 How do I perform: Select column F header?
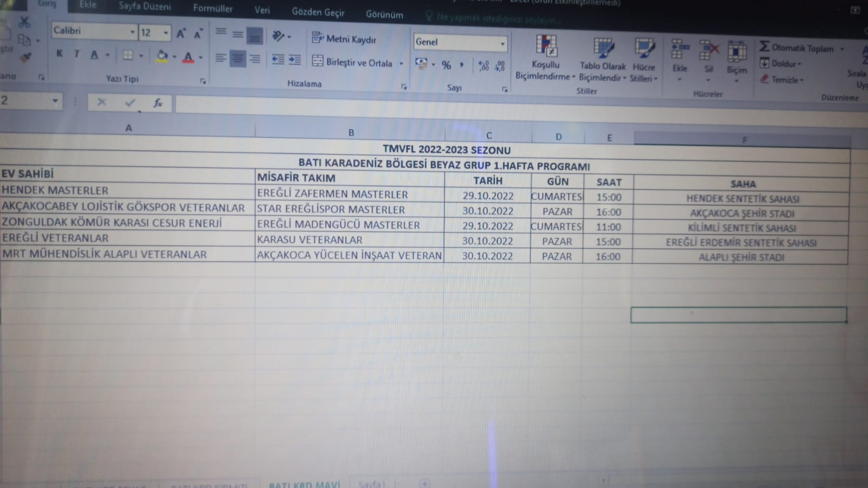(744, 140)
